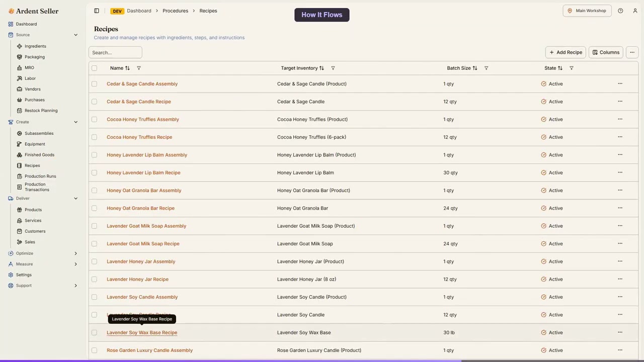Click the Procedures breadcrumb link
Screen dimensions: 644x362
point(175,11)
